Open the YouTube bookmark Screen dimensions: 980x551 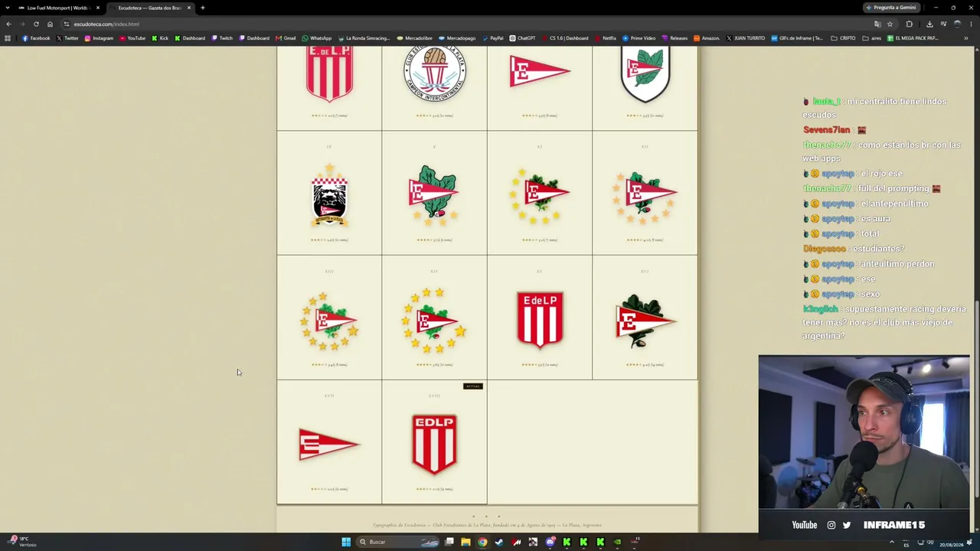[132, 38]
